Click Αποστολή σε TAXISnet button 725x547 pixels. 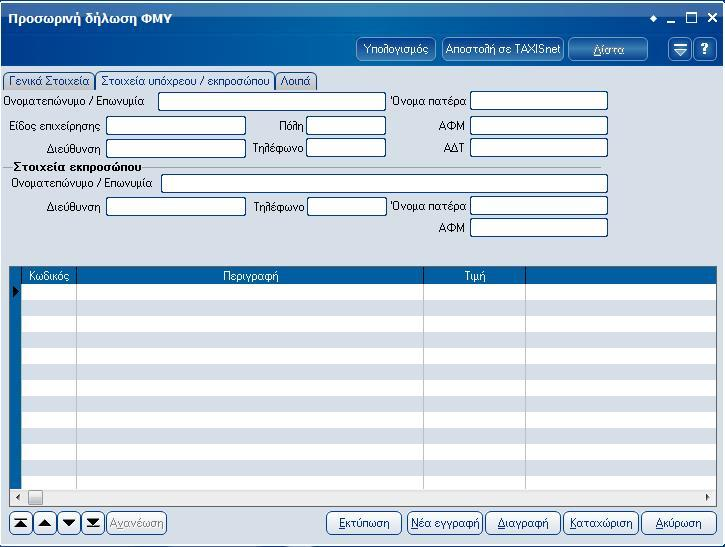503,49
